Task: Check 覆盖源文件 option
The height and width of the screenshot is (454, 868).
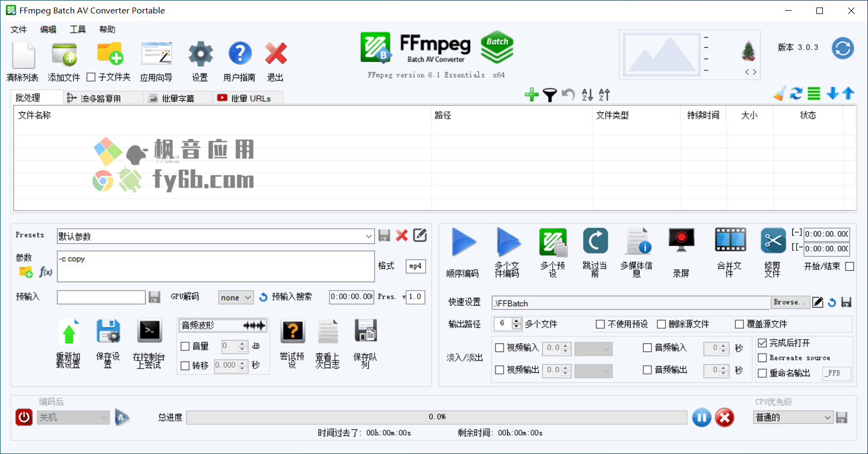Action: click(740, 324)
